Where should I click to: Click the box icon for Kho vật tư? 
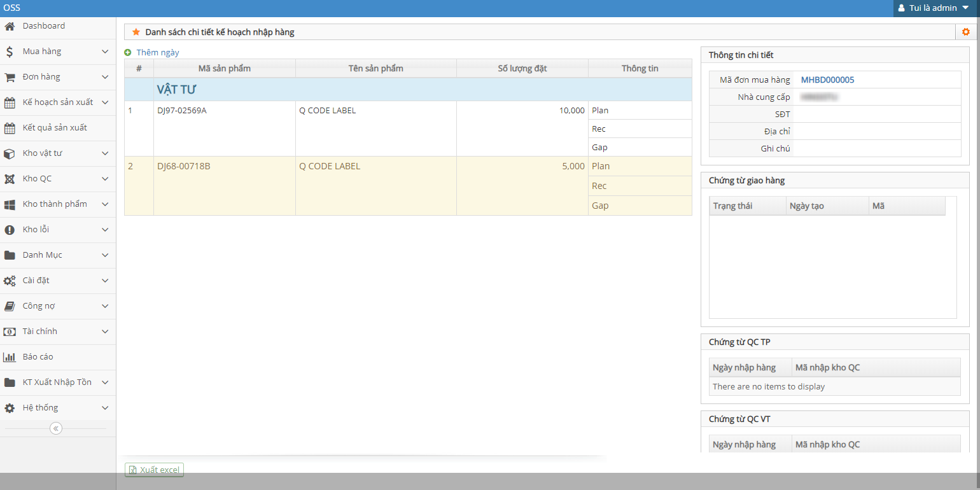tap(10, 153)
